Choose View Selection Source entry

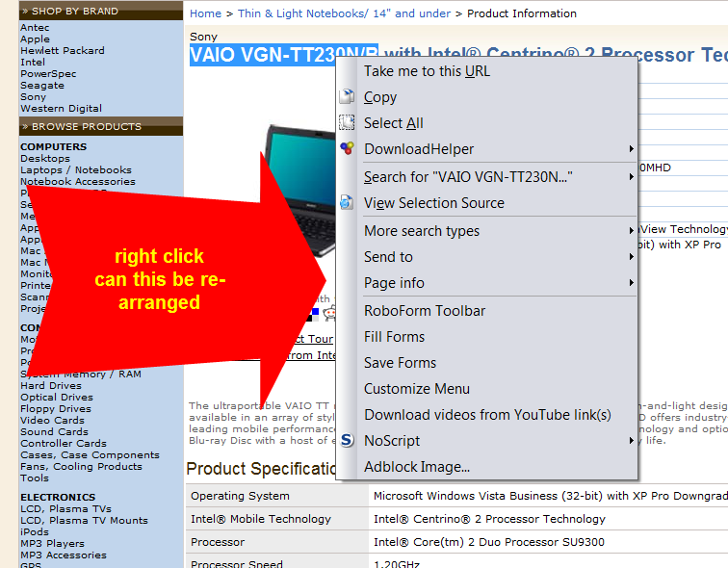(486, 203)
